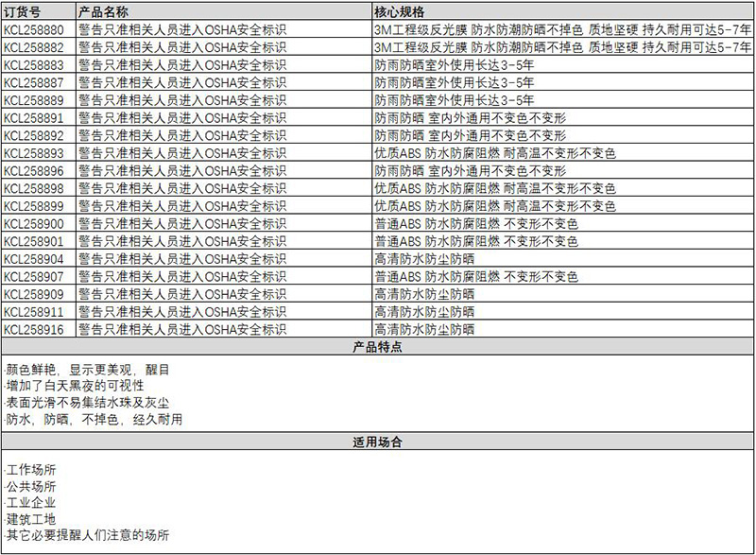This screenshot has width=756, height=555.
Task: Select order number cell KCL258883
Action: pyautogui.click(x=35, y=65)
